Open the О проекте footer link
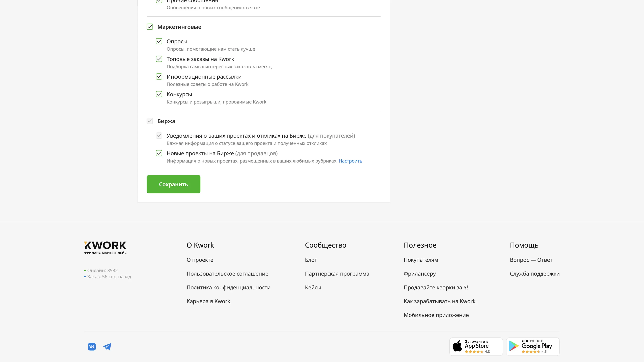644x362 pixels. 200,260
